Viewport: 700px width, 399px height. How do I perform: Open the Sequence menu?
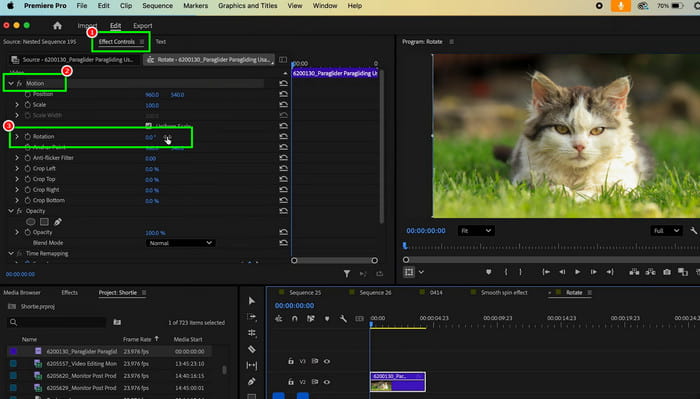pos(157,6)
